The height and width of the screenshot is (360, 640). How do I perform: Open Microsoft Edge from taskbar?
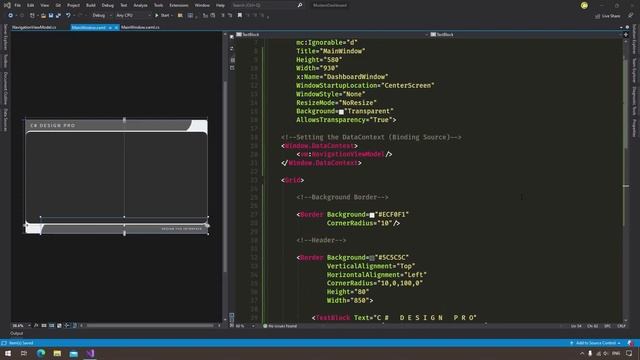(41, 353)
